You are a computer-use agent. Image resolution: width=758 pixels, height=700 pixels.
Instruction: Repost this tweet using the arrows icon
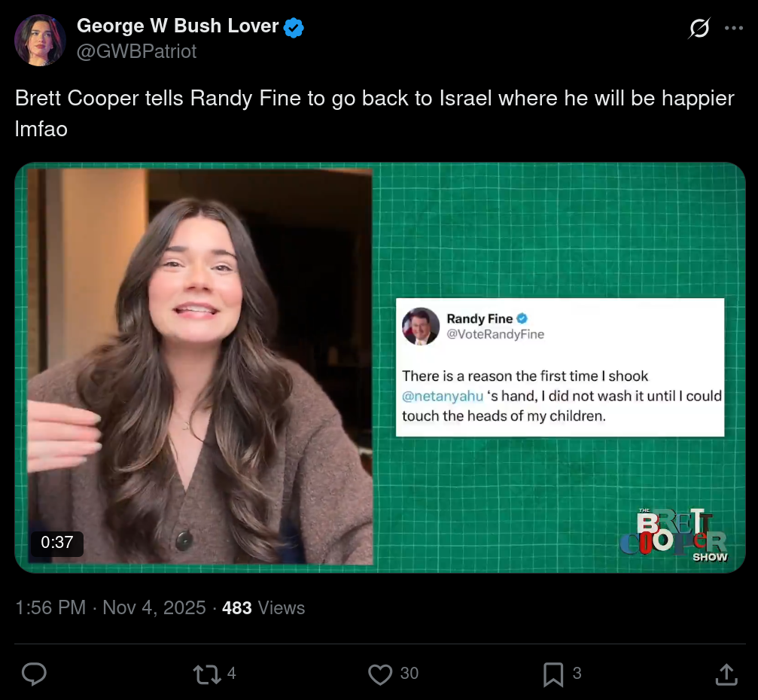point(207,674)
